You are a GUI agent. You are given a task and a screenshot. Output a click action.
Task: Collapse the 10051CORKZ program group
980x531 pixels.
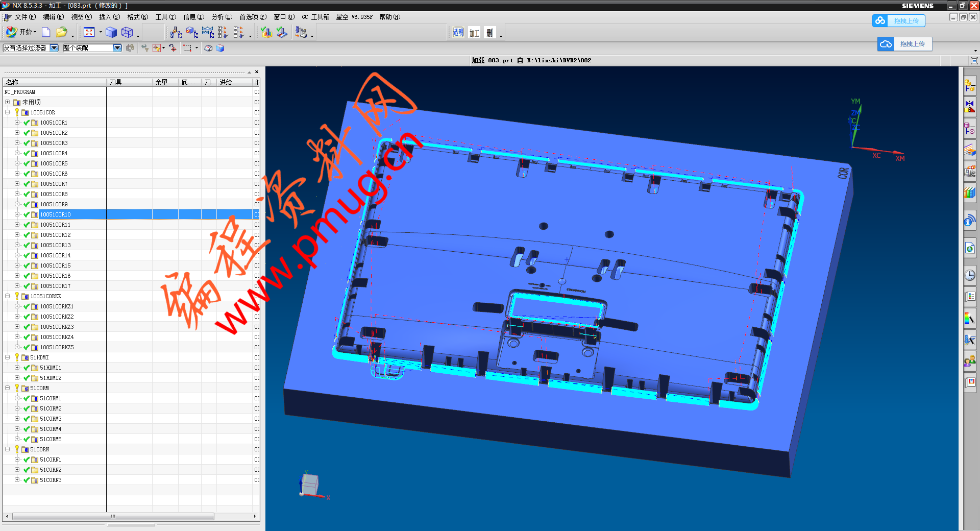[7, 296]
